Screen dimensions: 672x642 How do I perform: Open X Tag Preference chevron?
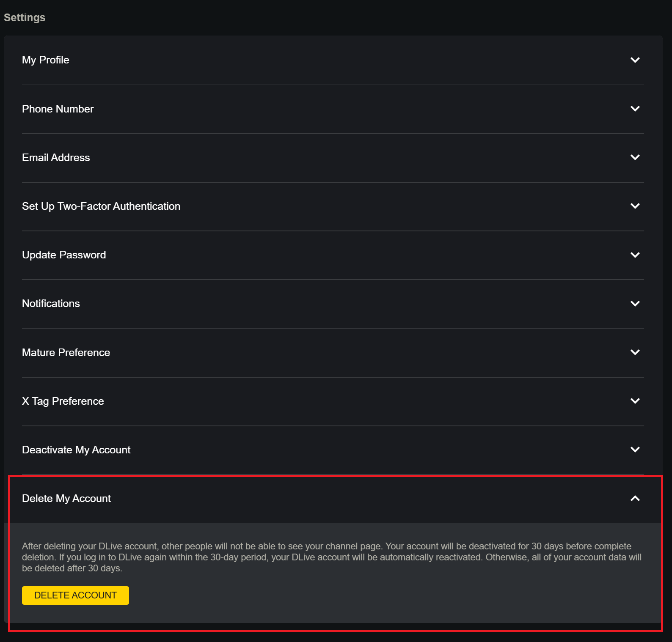[x=635, y=401]
